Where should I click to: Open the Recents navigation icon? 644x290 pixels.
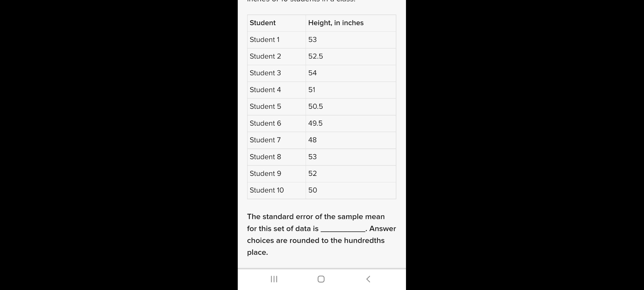pos(274,279)
